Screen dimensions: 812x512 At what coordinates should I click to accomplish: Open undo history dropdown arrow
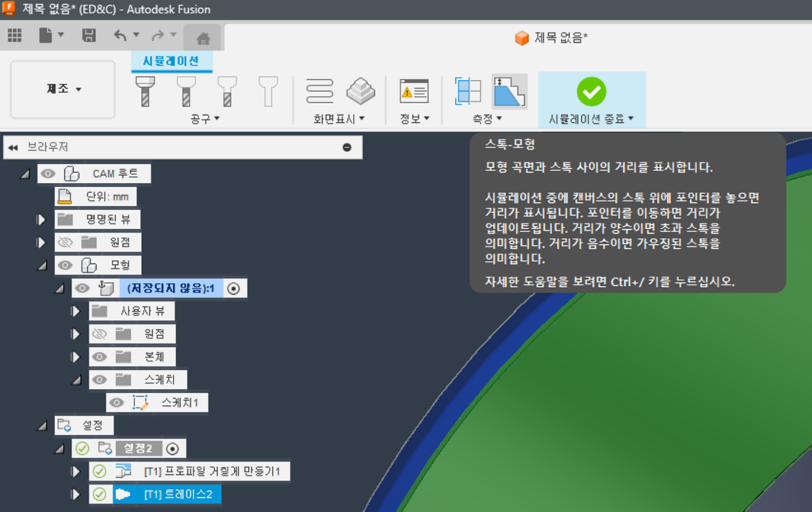(x=136, y=35)
